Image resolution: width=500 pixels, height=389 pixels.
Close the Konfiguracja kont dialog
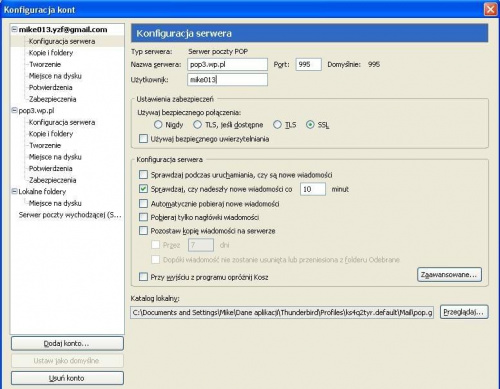(490, 9)
